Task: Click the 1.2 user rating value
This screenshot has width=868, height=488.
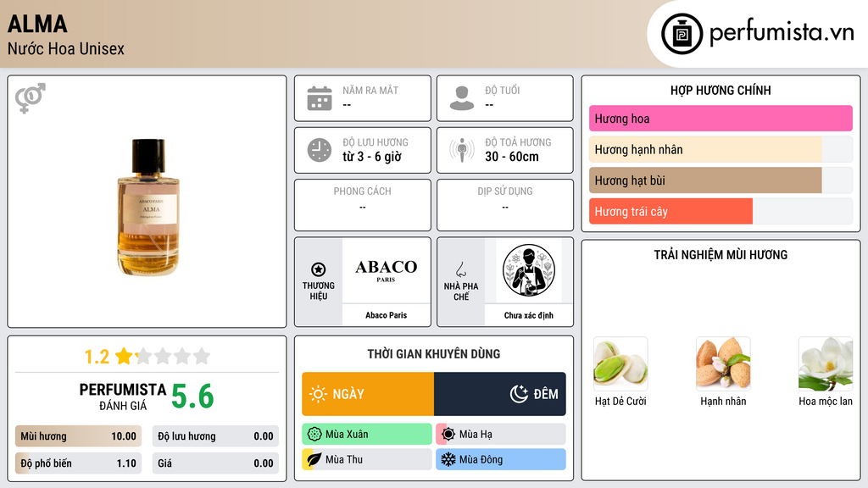Action: 97,357
